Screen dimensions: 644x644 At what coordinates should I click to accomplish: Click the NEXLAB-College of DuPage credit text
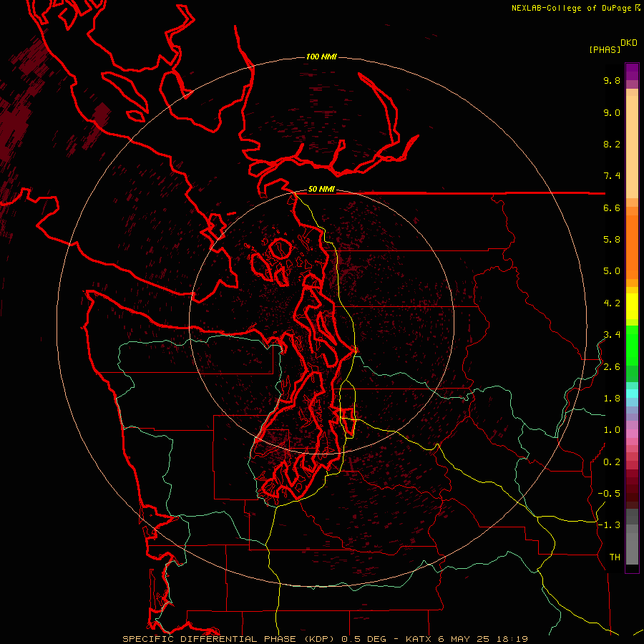pyautogui.click(x=572, y=8)
